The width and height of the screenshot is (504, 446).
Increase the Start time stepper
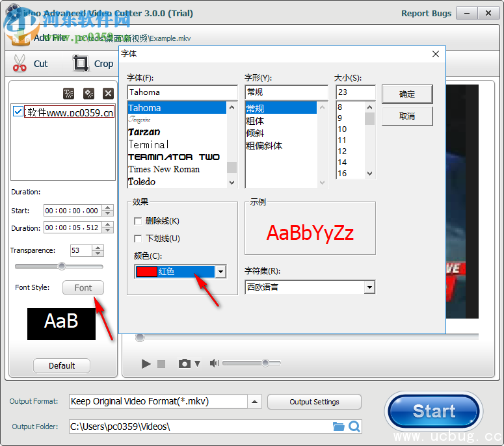coord(108,208)
